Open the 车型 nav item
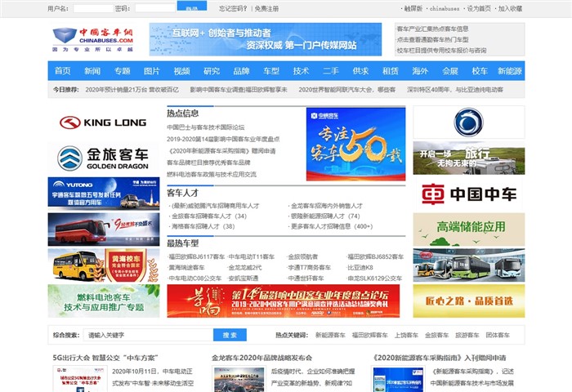The image size is (572, 392). 271,71
